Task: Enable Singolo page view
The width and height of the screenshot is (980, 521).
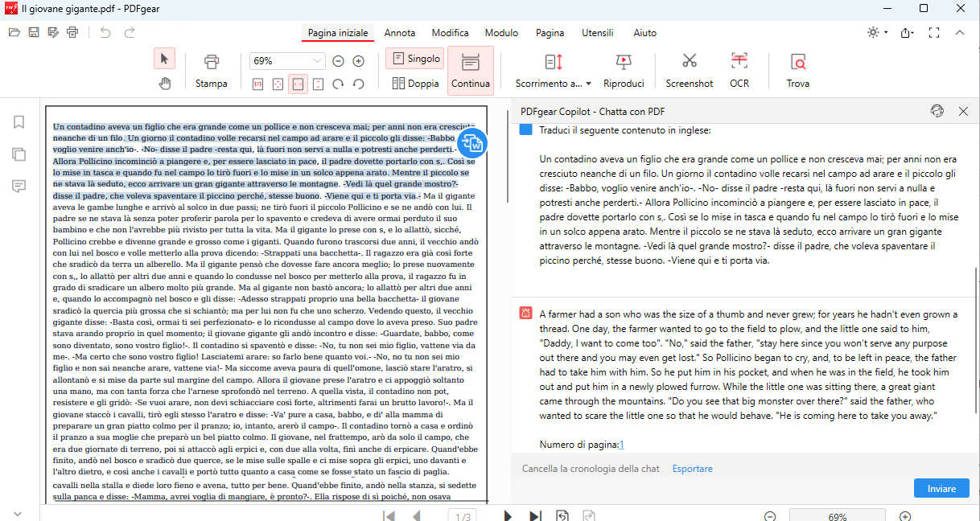Action: click(x=415, y=59)
